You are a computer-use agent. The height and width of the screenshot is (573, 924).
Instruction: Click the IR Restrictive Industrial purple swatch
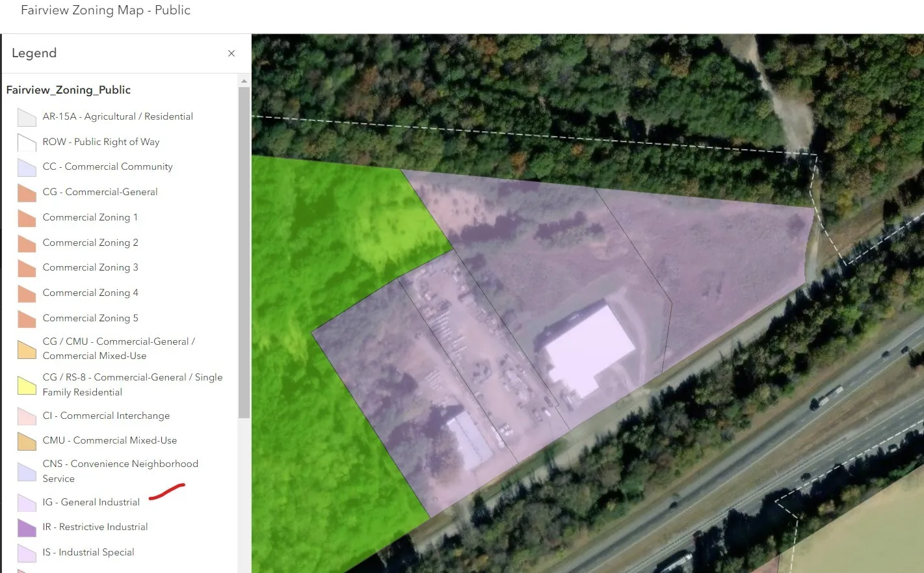pos(27,527)
